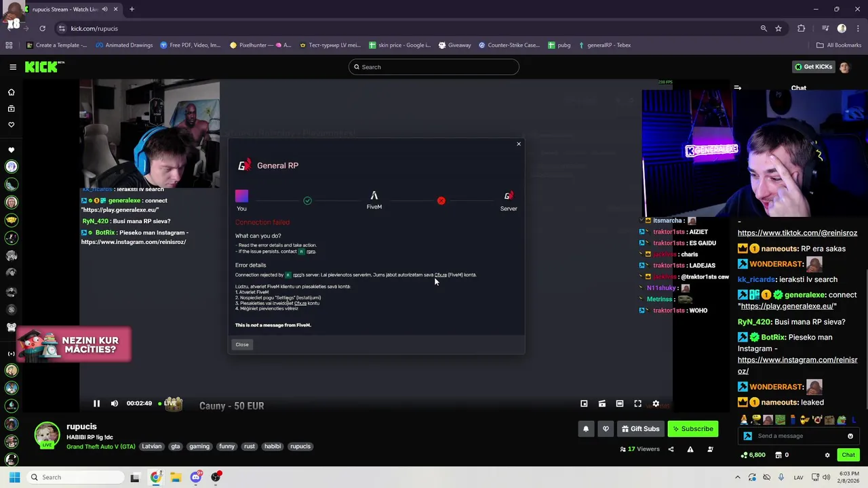Mute the stream volume speaker
The height and width of the screenshot is (488, 868).
click(115, 404)
